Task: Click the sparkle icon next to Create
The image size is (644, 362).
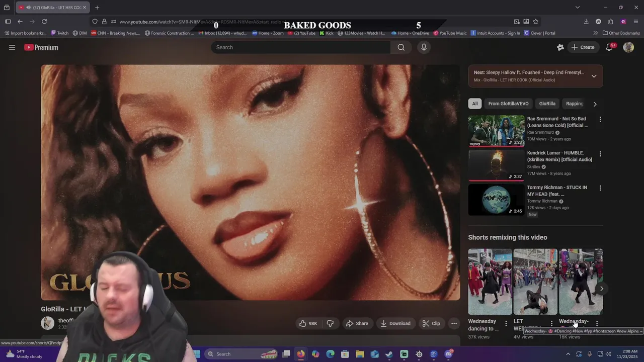Action: [560, 47]
